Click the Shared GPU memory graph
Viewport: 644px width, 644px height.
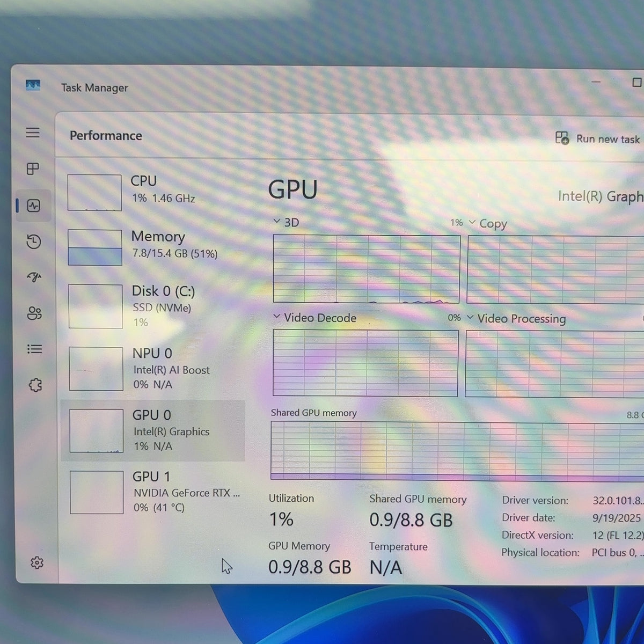[x=457, y=450]
